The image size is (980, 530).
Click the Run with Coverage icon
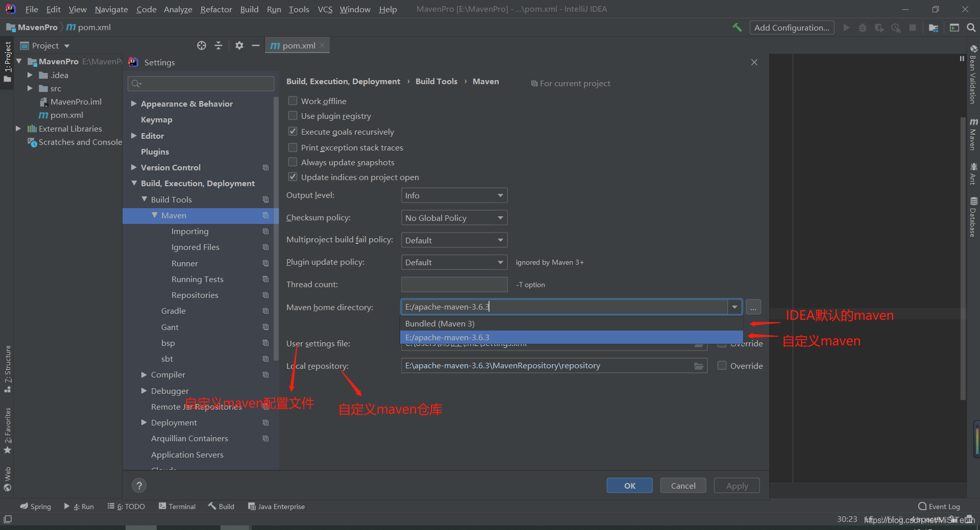tap(879, 28)
